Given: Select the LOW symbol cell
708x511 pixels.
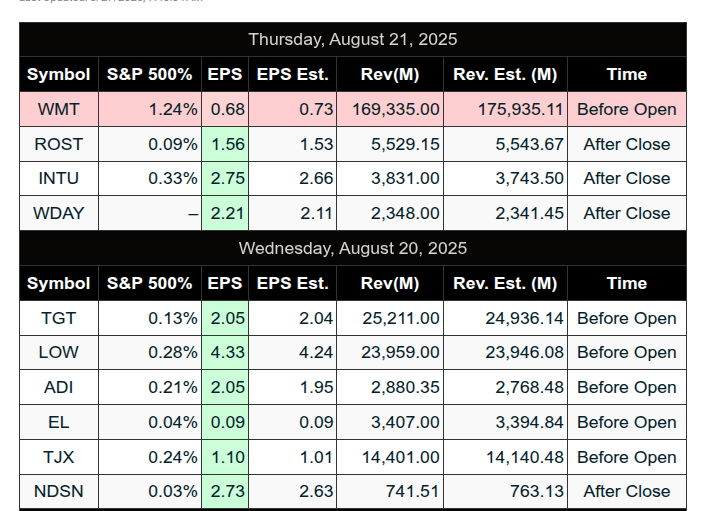Looking at the screenshot, I should pyautogui.click(x=59, y=353).
